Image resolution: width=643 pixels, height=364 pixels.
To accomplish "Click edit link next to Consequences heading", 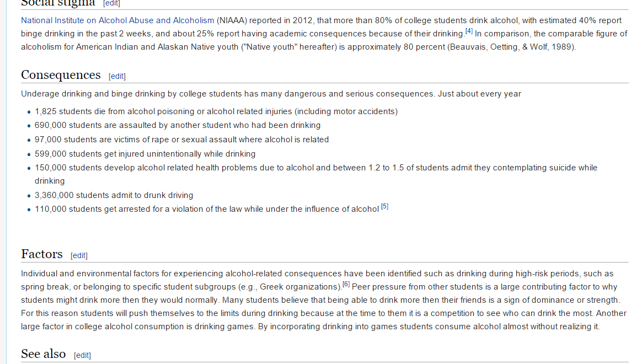I will tap(117, 76).
